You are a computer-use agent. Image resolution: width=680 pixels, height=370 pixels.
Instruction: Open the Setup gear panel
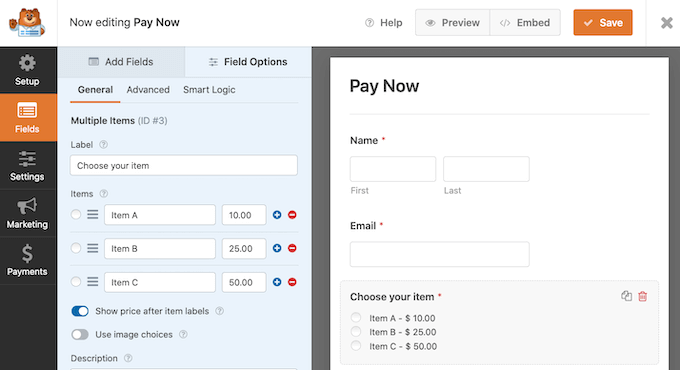[x=27, y=70]
